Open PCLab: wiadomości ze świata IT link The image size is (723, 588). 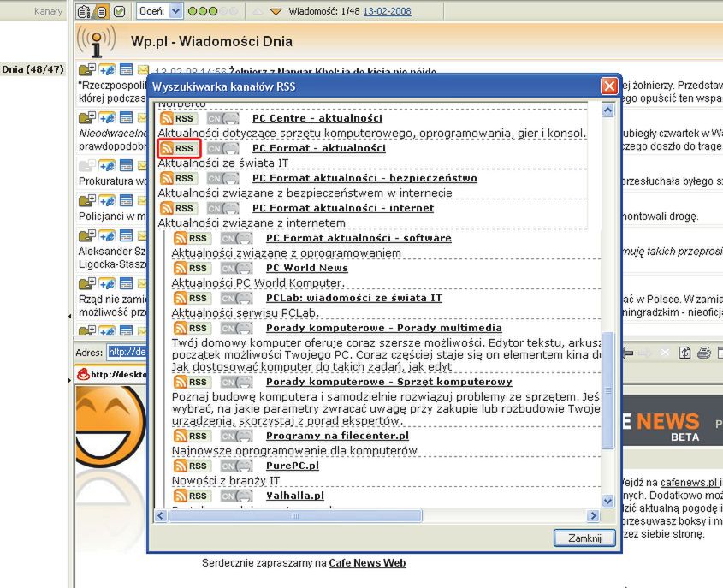click(354, 298)
